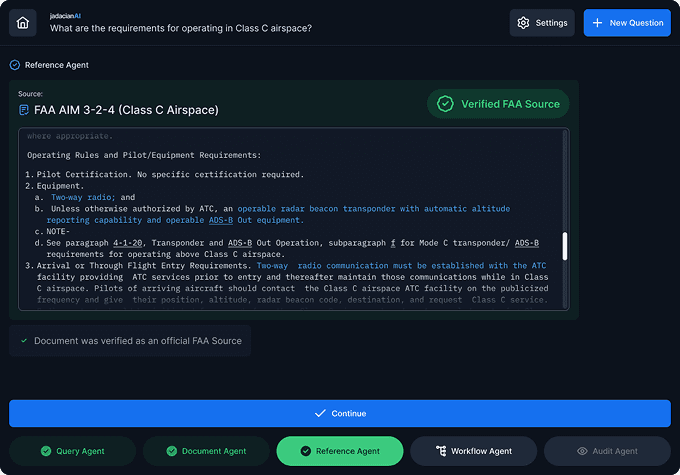Click the highlighted 'operable radar beacon transponder' text
This screenshot has width=680, height=475.
tap(316, 209)
